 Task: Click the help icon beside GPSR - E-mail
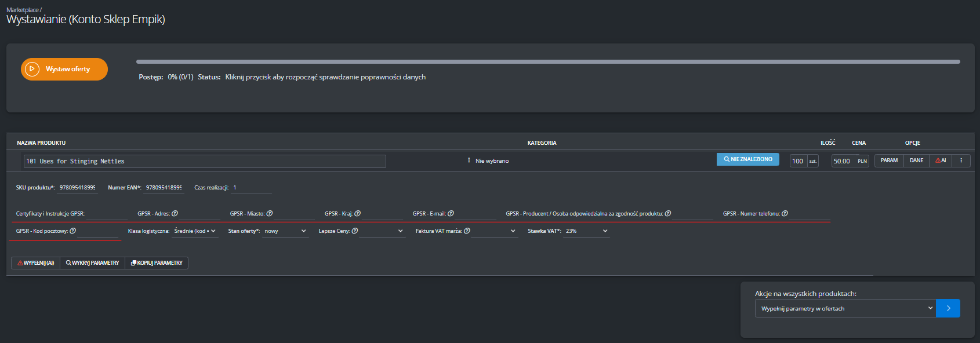[451, 214]
